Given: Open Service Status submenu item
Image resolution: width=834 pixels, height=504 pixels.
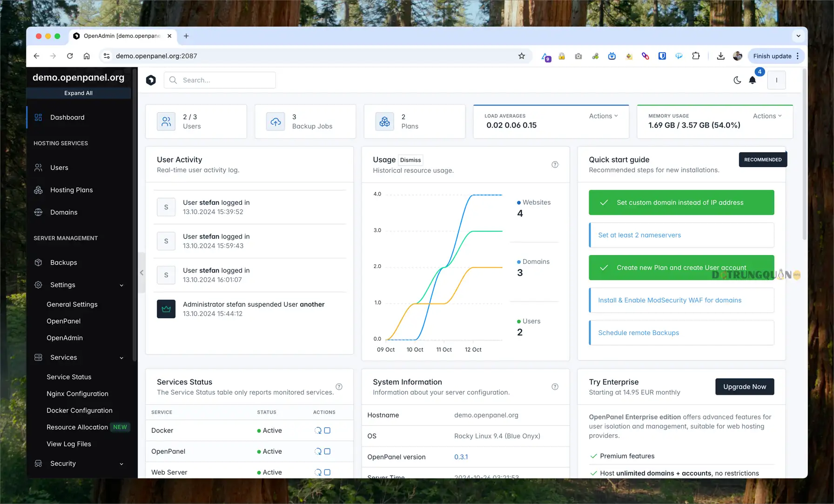Looking at the screenshot, I should [x=69, y=377].
